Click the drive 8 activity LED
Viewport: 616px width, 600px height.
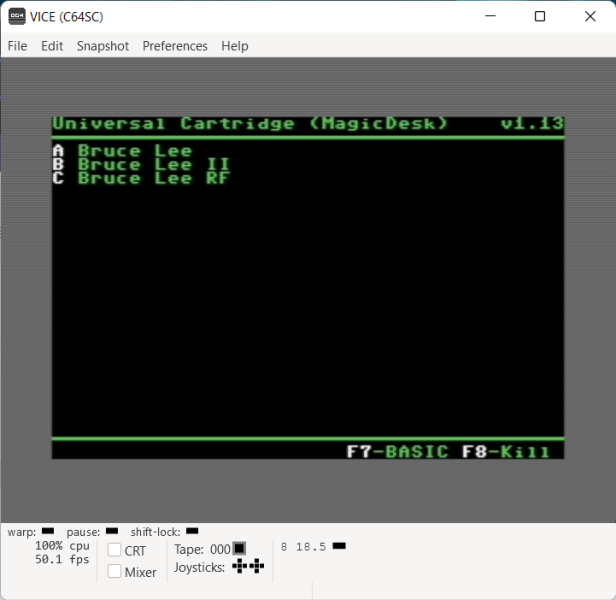[339, 546]
